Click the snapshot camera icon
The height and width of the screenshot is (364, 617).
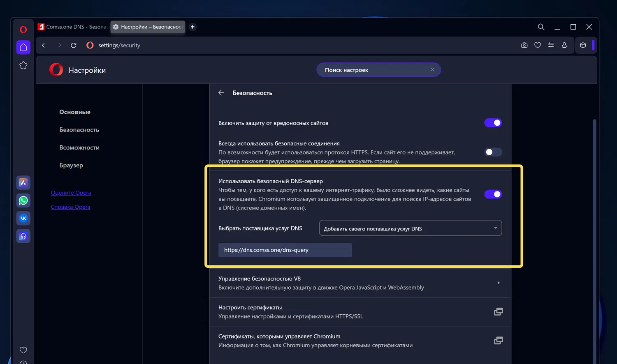click(524, 45)
